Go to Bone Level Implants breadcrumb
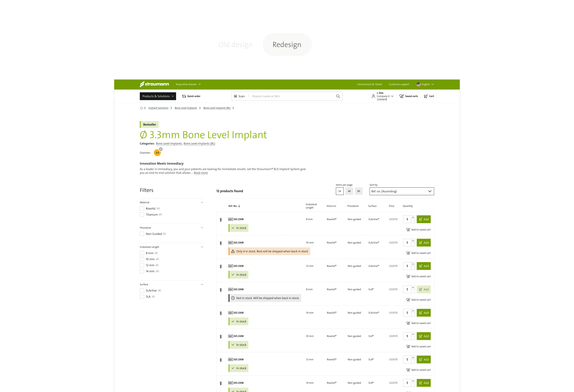This screenshot has width=574, height=392. pos(186,108)
